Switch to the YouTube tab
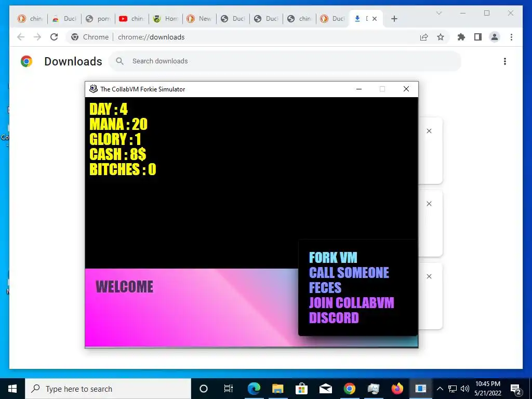This screenshot has height=399, width=532. click(131, 19)
